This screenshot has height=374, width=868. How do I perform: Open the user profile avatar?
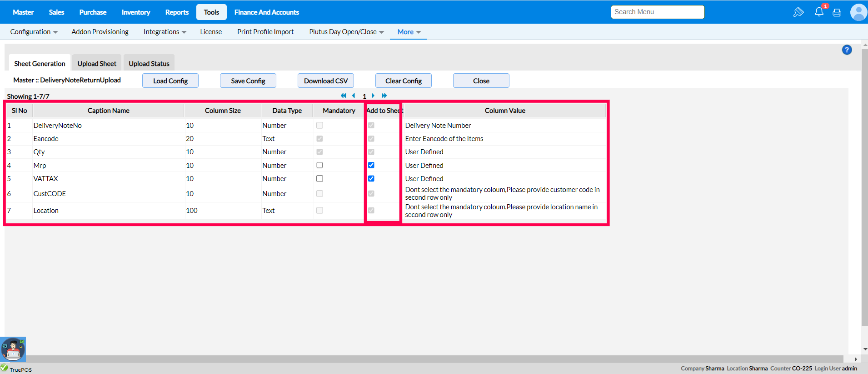click(x=858, y=12)
